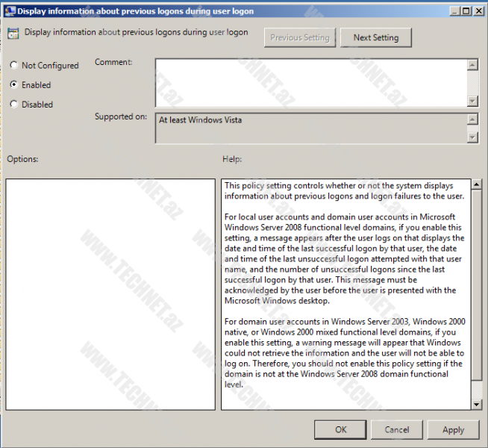The image size is (488, 448).
Task: Select the Enabled radio button
Action: 14,85
